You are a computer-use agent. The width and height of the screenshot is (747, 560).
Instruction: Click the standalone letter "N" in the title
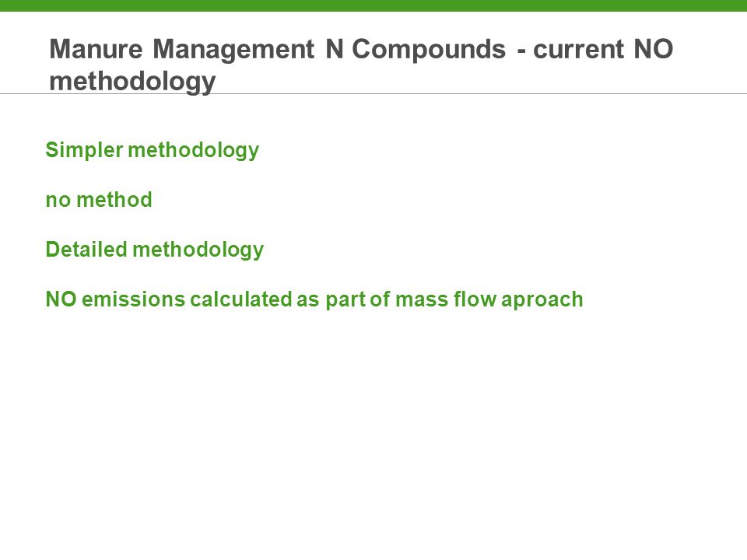(x=335, y=49)
